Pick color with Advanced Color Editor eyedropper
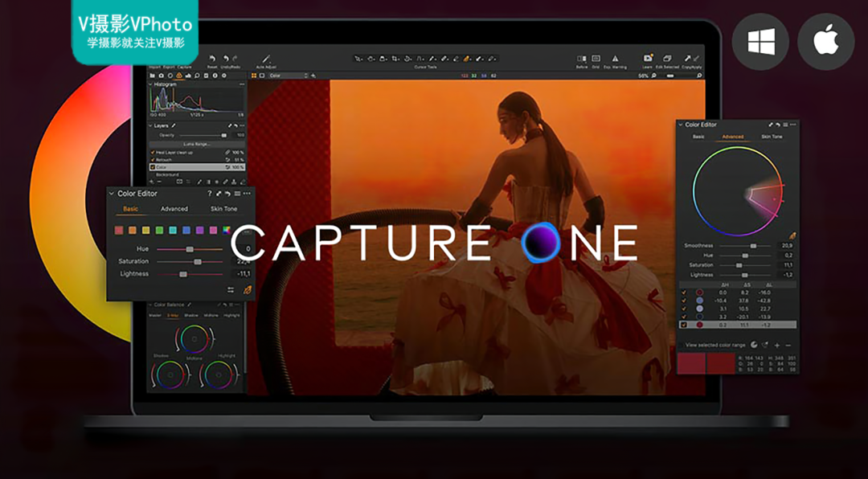This screenshot has height=479, width=868. tap(792, 235)
